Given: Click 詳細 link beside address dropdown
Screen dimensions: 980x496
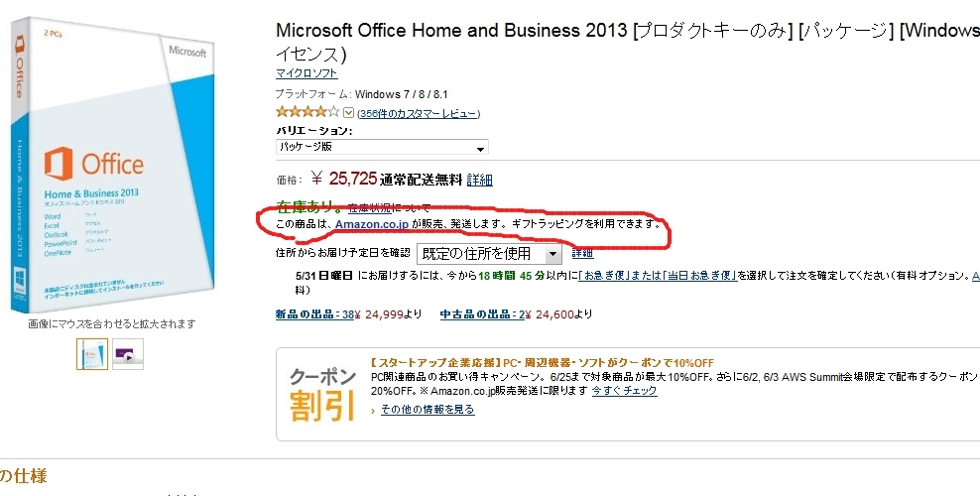Looking at the screenshot, I should pos(582,253).
